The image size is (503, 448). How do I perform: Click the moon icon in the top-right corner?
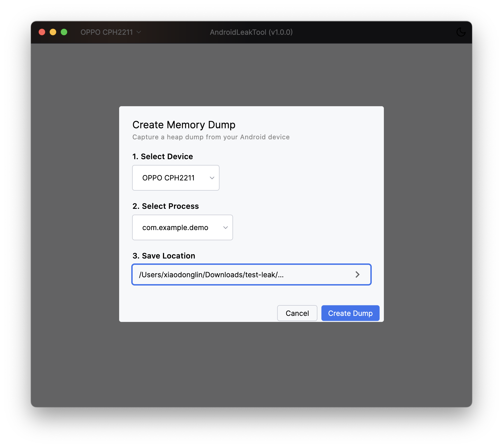pyautogui.click(x=461, y=32)
